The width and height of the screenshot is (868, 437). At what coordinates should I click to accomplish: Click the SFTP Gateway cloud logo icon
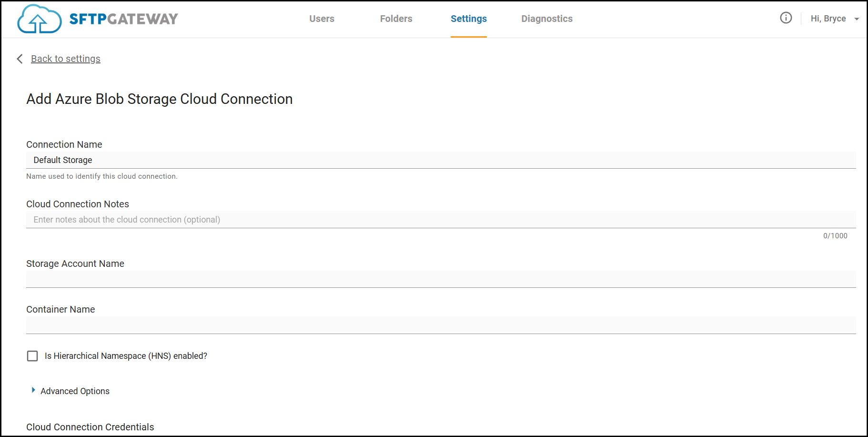coord(39,19)
